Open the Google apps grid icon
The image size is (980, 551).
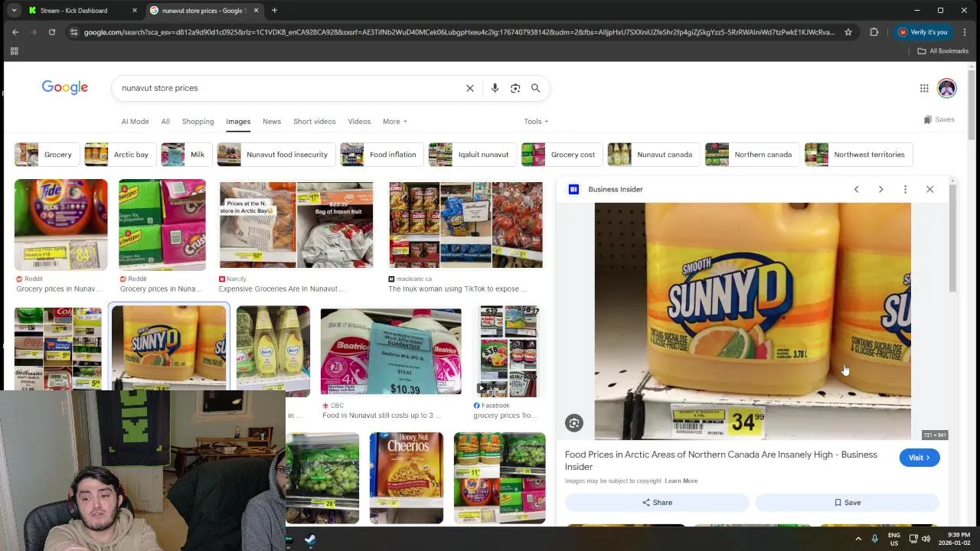pos(924,88)
